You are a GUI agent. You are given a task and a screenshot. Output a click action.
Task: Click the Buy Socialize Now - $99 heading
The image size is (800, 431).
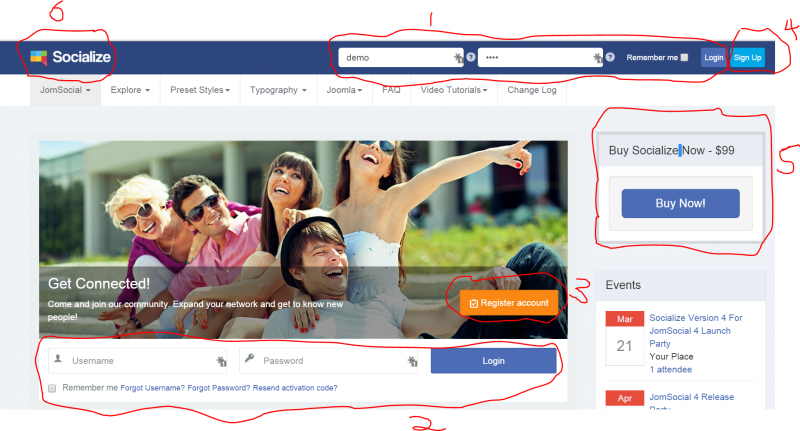671,150
